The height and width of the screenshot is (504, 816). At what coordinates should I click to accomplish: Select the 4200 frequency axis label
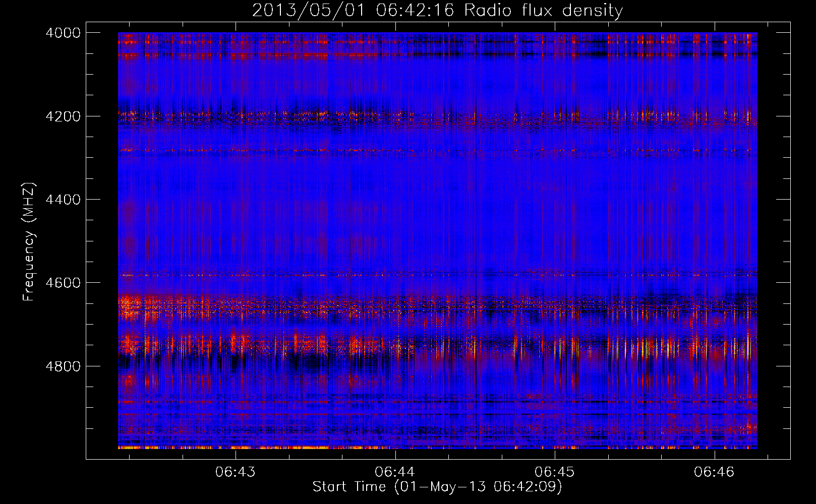pyautogui.click(x=63, y=116)
